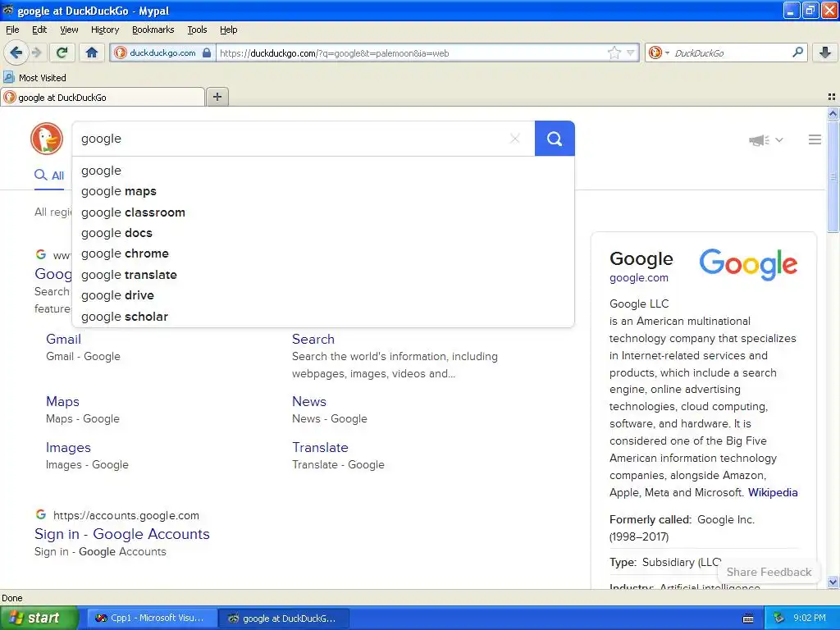Click the address bar URL field

[411, 52]
